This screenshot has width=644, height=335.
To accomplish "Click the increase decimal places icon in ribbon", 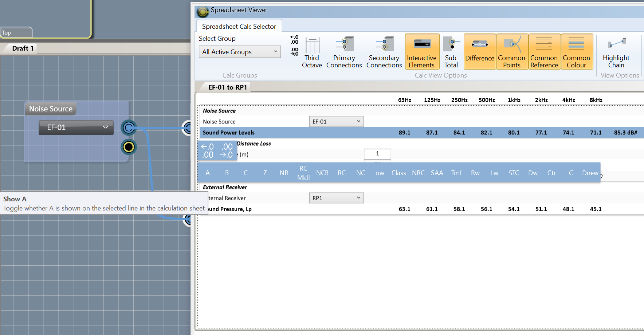I will click(x=294, y=40).
